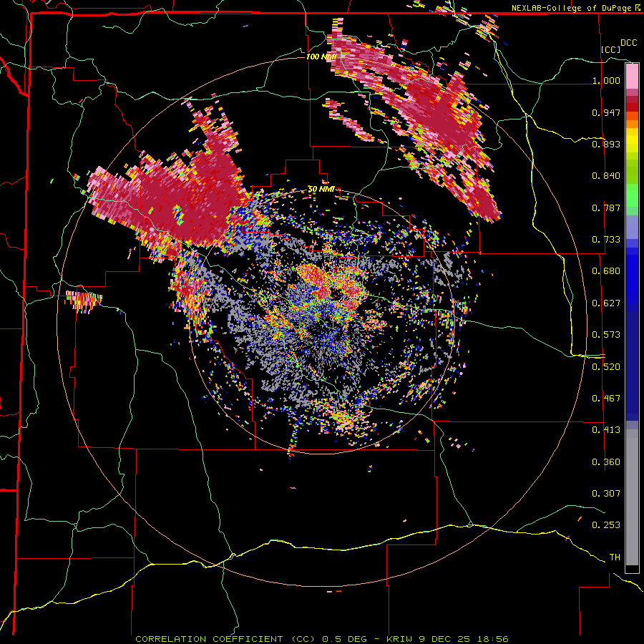Screen dimensions: 644x644
Task: Pick the gray color bar segment
Action: [632, 497]
